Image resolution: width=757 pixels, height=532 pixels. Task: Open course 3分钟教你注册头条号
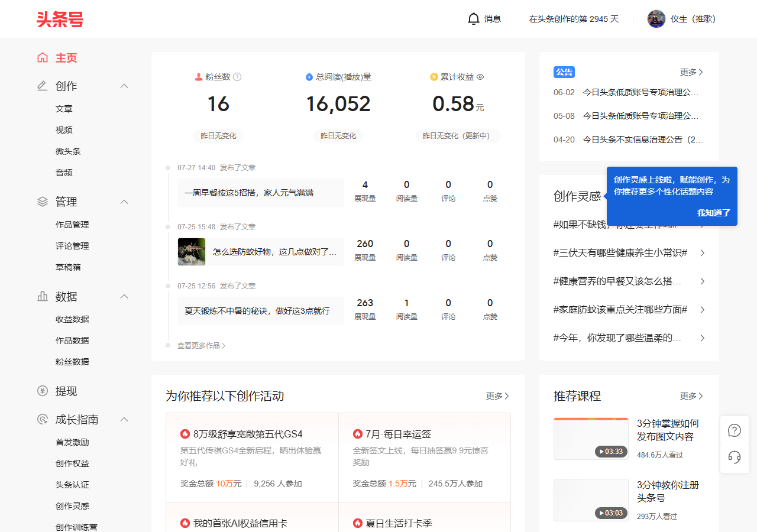click(668, 491)
